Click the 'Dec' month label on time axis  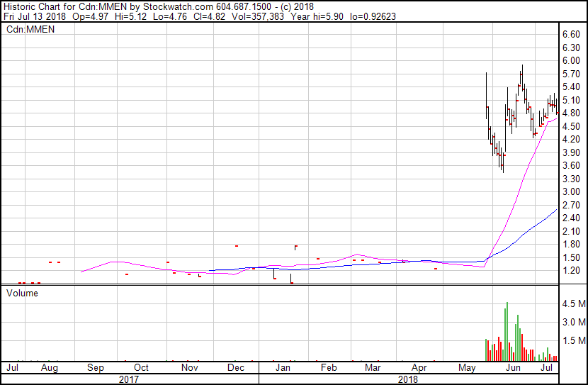click(x=235, y=368)
